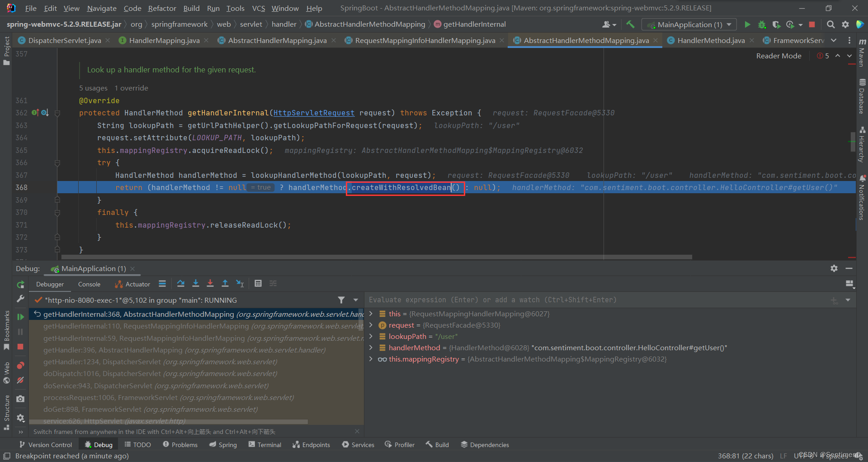Screen dimensions: 868x462
Task: Expand the 'handlerMethod' variable node
Action: tap(371, 348)
